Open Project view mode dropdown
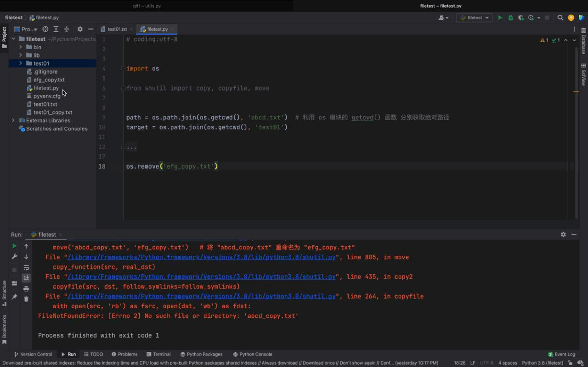This screenshot has height=367, width=588. click(x=26, y=29)
